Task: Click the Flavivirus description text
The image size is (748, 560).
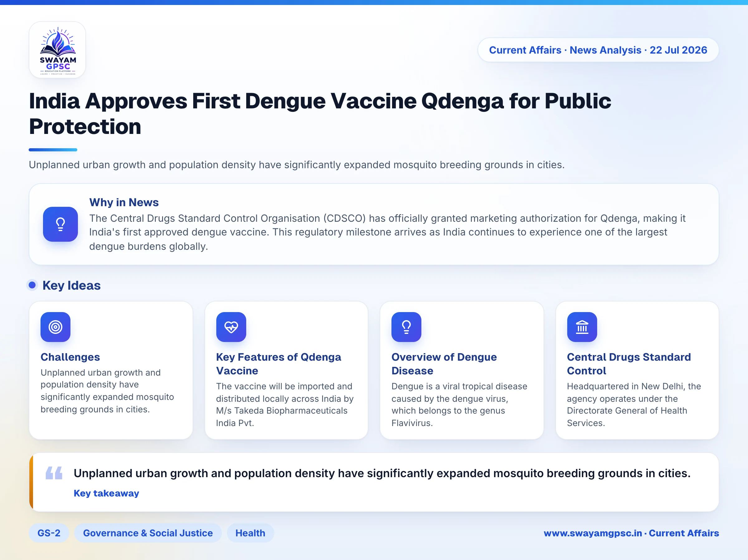Action: coord(459,405)
